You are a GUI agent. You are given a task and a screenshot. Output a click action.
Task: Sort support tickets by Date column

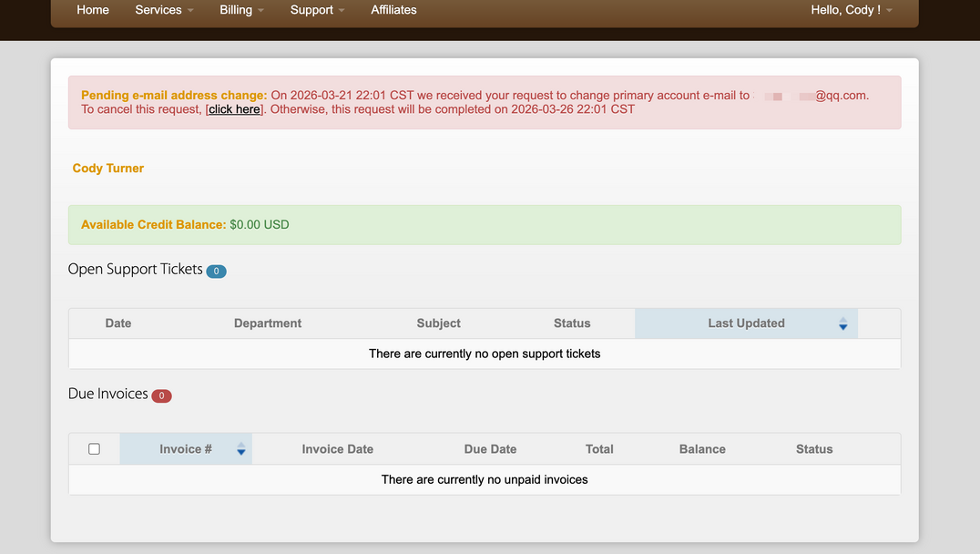tap(118, 323)
